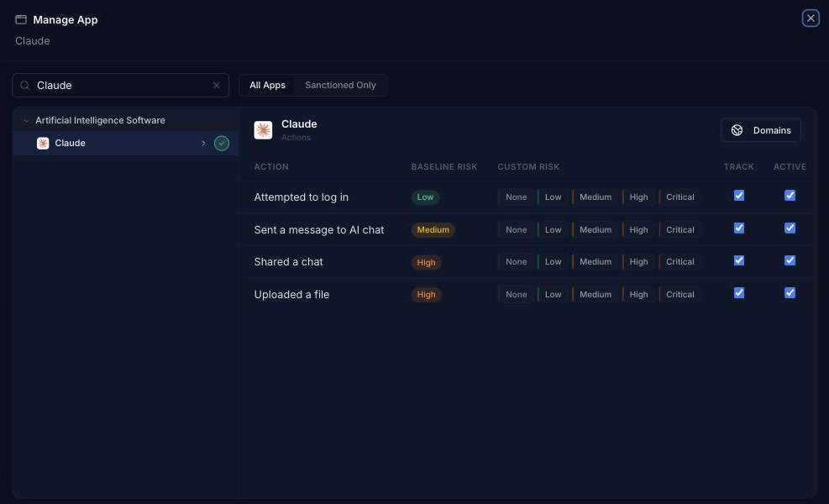829x504 pixels.
Task: Switch to the Sanctioned Only tab
Action: [340, 85]
